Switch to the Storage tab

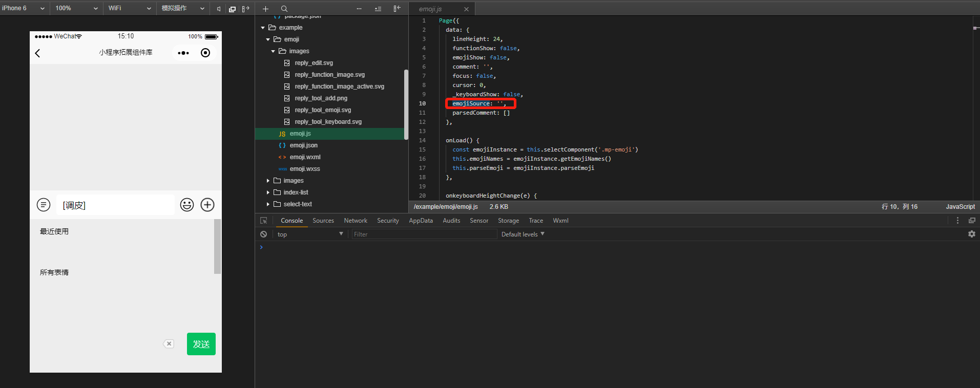(x=509, y=221)
